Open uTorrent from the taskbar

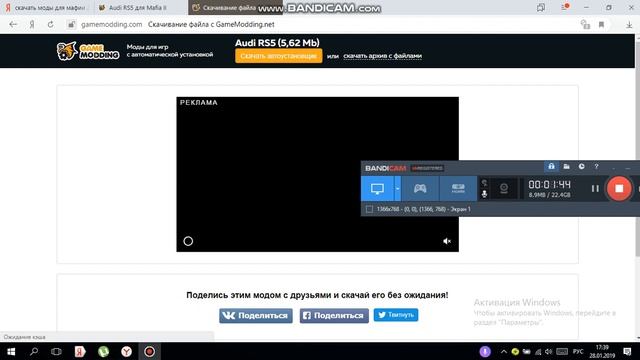pos(103,351)
